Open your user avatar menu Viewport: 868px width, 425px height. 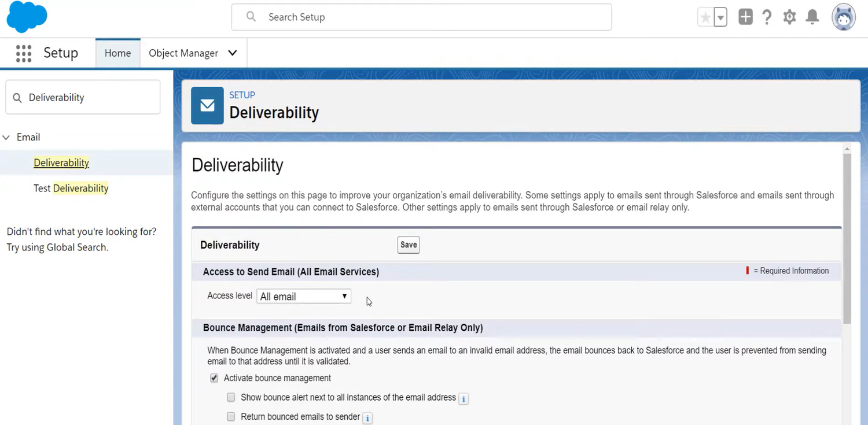[x=843, y=17]
